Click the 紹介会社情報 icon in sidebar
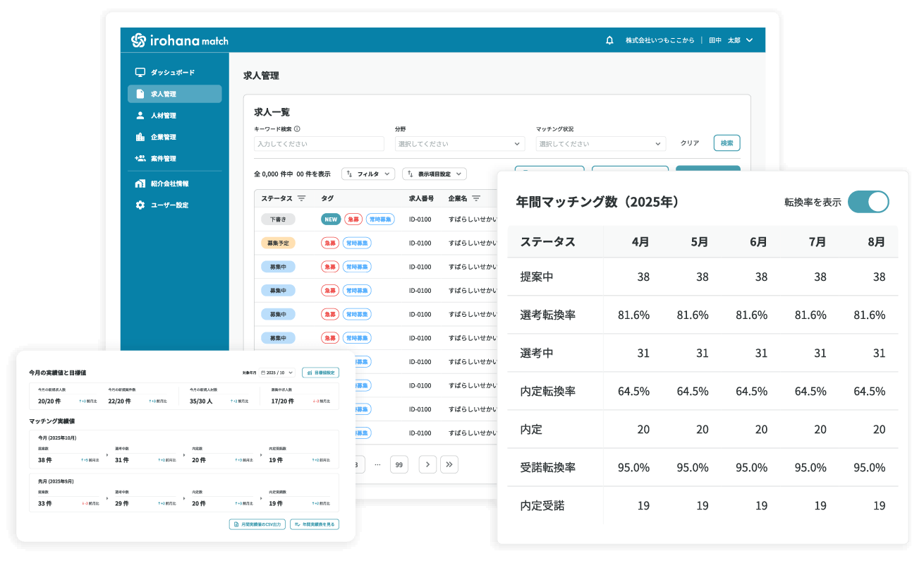This screenshot has height=561, width=924. [x=140, y=183]
